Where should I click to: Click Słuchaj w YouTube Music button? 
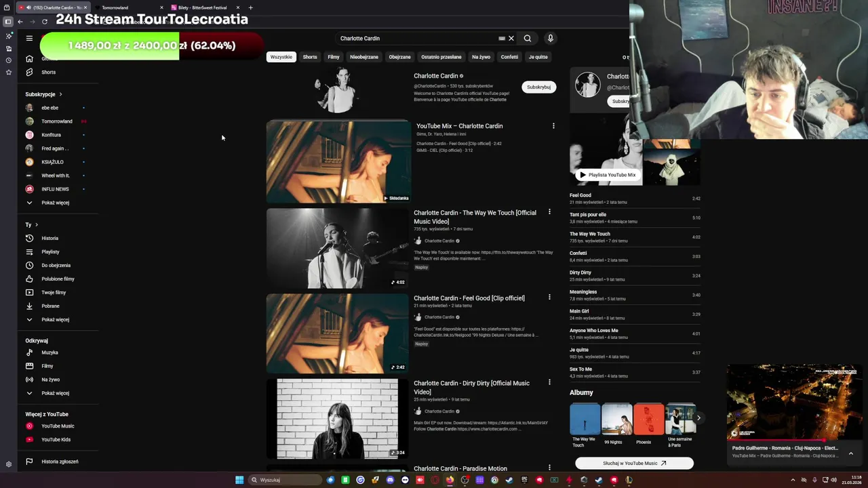click(x=634, y=464)
